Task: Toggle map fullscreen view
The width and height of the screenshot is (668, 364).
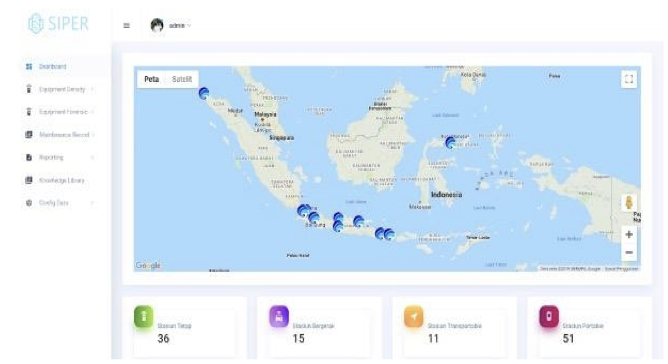Action: 629,79
